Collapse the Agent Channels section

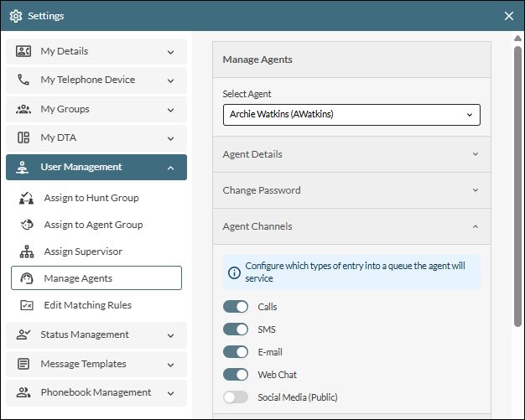[x=351, y=226]
